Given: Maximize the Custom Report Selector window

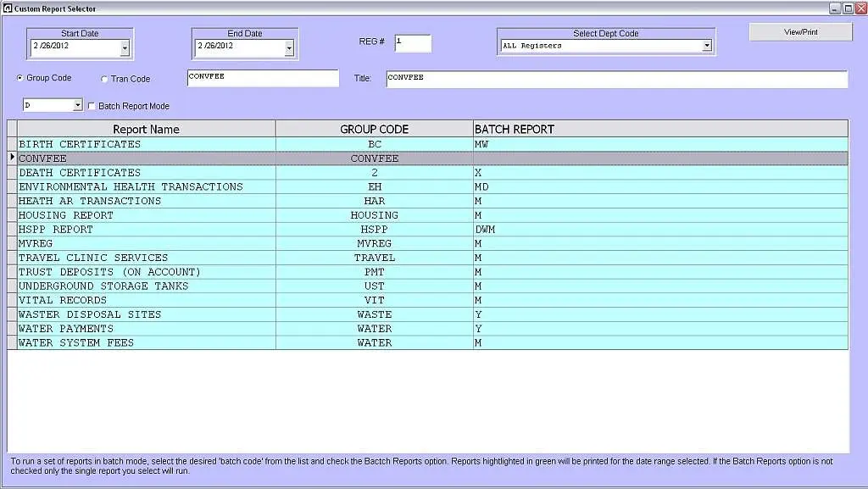Looking at the screenshot, I should coord(848,8).
